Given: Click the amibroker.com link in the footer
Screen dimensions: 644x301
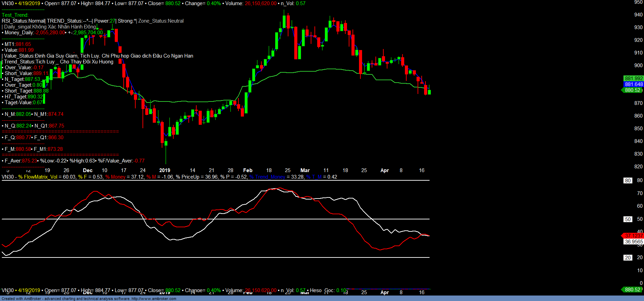Looking at the screenshot, I should 153,299.
